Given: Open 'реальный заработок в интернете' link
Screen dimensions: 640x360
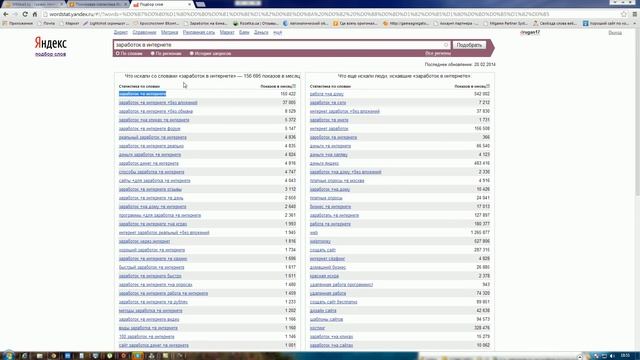Looking at the screenshot, I should coord(153,137).
